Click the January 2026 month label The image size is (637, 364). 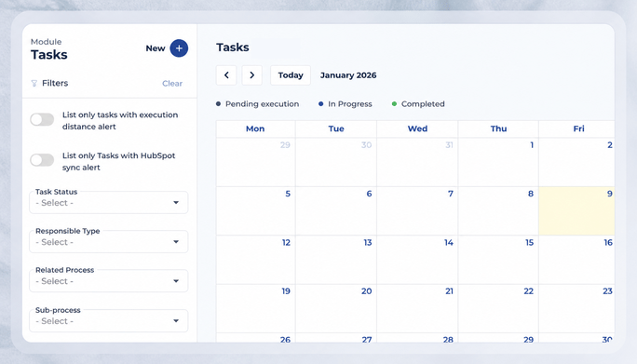[348, 75]
